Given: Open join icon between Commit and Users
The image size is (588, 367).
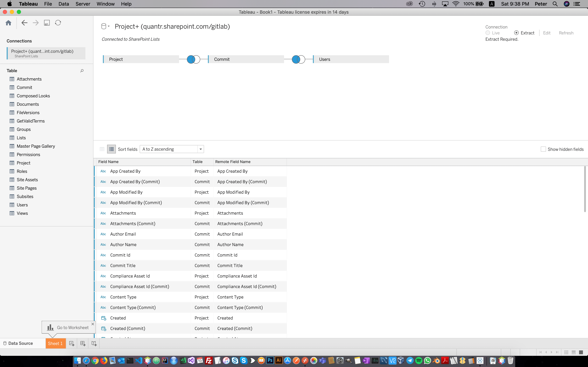Looking at the screenshot, I should point(298,59).
